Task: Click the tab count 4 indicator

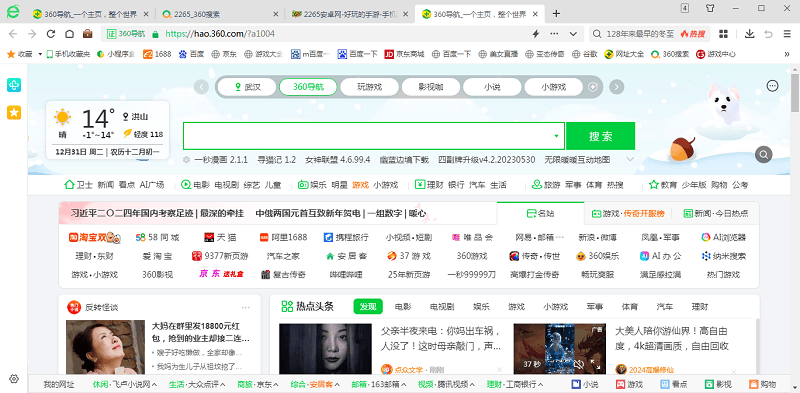Action: [x=685, y=8]
